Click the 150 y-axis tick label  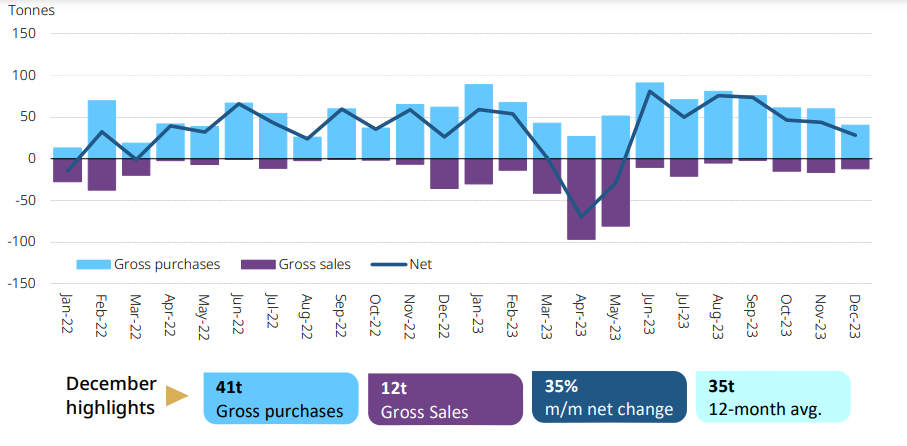coord(24,33)
